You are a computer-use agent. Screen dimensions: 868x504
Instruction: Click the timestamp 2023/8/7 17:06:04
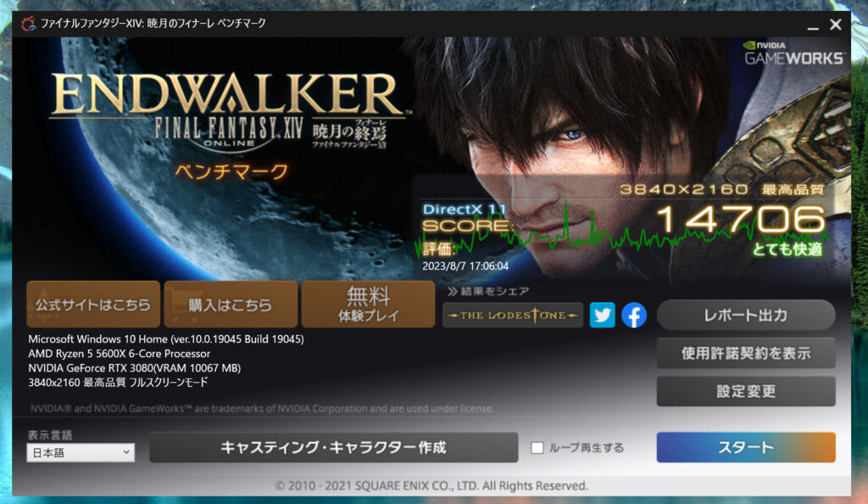click(x=465, y=266)
